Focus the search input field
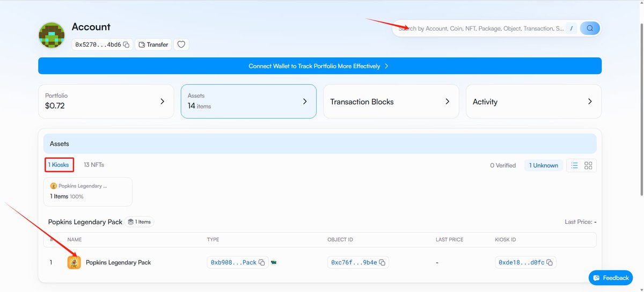644x292 pixels. click(480, 28)
